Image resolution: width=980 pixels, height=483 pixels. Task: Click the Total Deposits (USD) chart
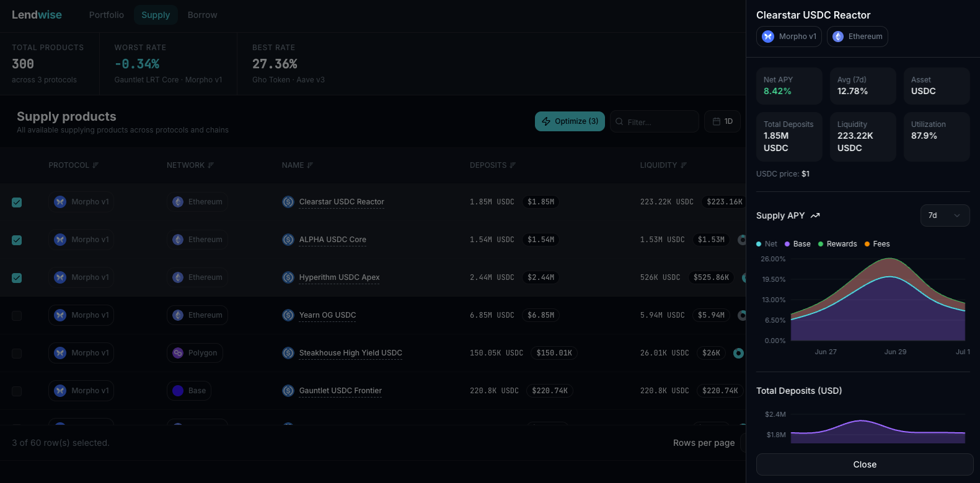tap(878, 430)
